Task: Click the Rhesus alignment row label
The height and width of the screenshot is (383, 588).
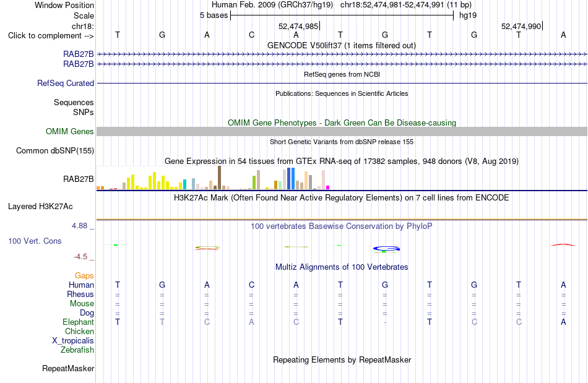Action: coord(80,294)
